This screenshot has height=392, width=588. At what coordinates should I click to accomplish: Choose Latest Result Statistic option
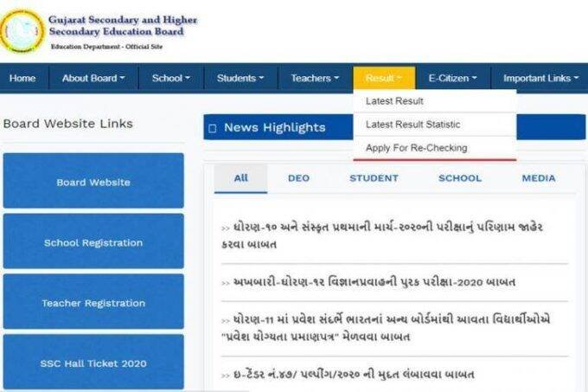(412, 125)
